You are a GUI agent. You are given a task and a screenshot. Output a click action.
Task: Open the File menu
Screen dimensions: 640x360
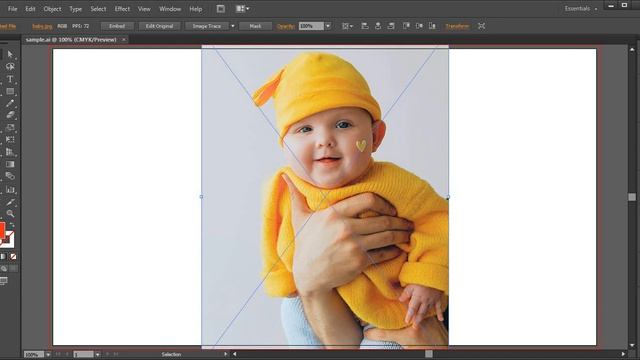click(x=13, y=9)
